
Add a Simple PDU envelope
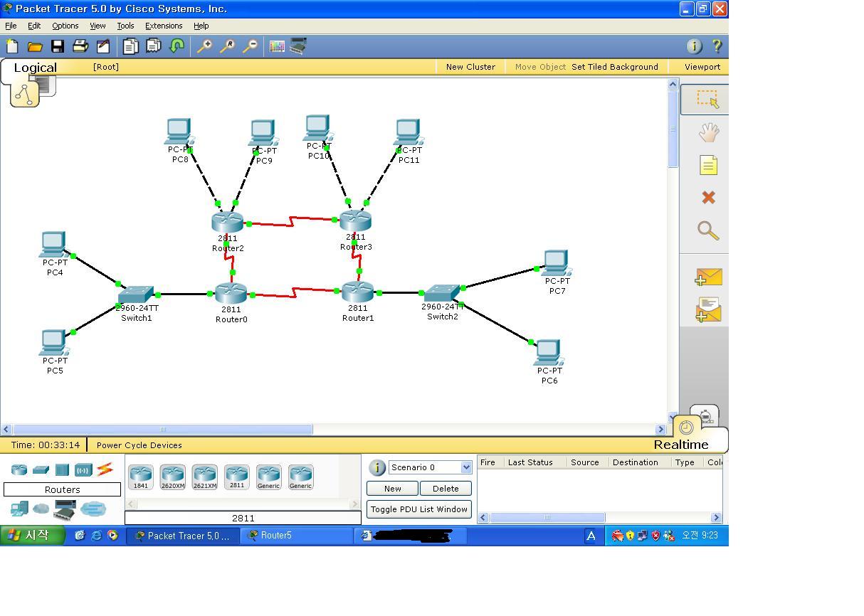coord(708,277)
